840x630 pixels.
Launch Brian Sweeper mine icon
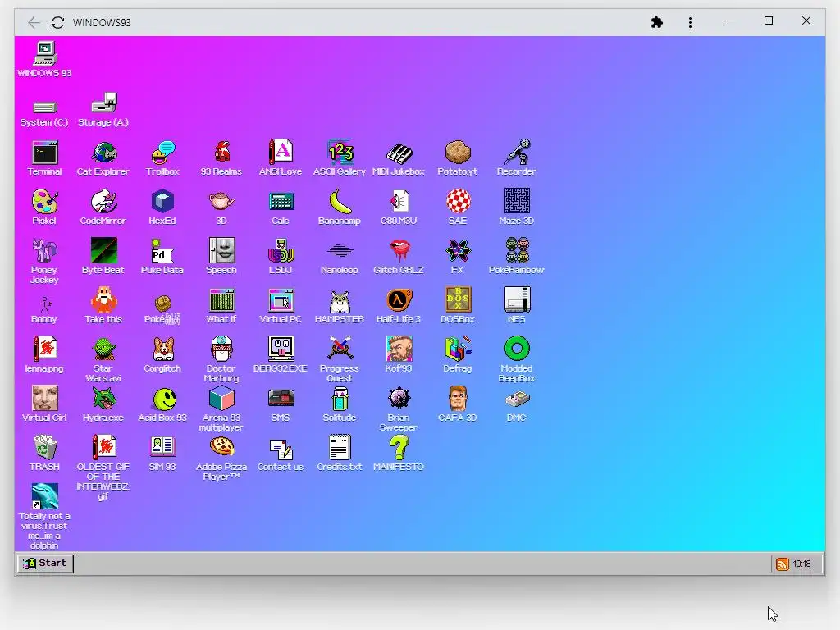[x=399, y=399]
